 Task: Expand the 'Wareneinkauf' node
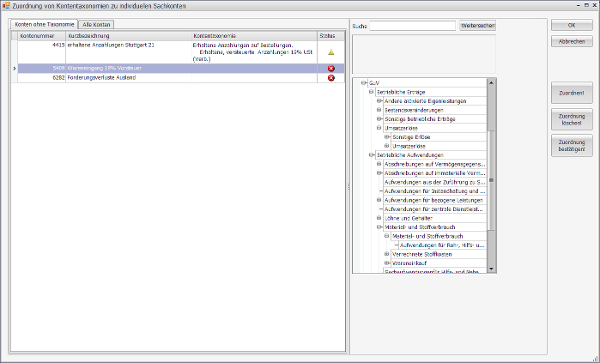click(386, 263)
